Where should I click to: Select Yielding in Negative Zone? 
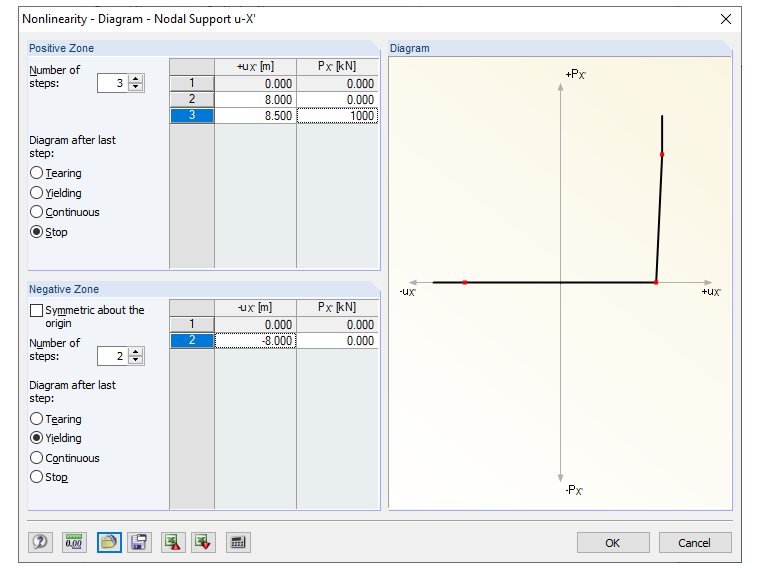click(36, 438)
